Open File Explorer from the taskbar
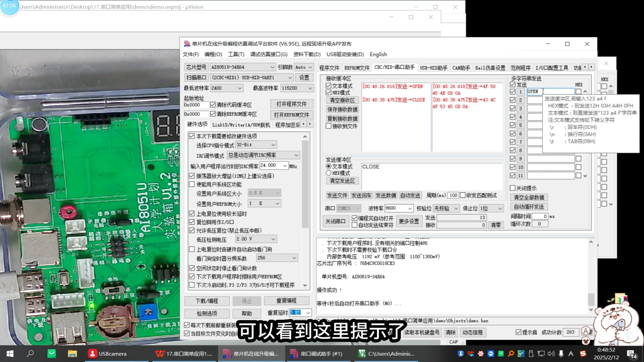Viewport: 644px width, 362px height. (72, 353)
